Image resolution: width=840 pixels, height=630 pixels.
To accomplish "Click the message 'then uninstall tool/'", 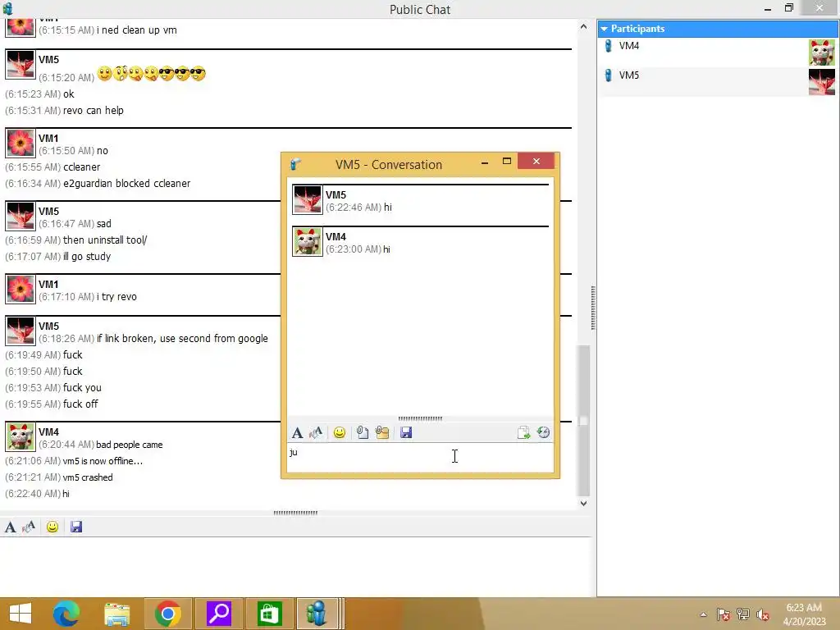I will point(105,240).
